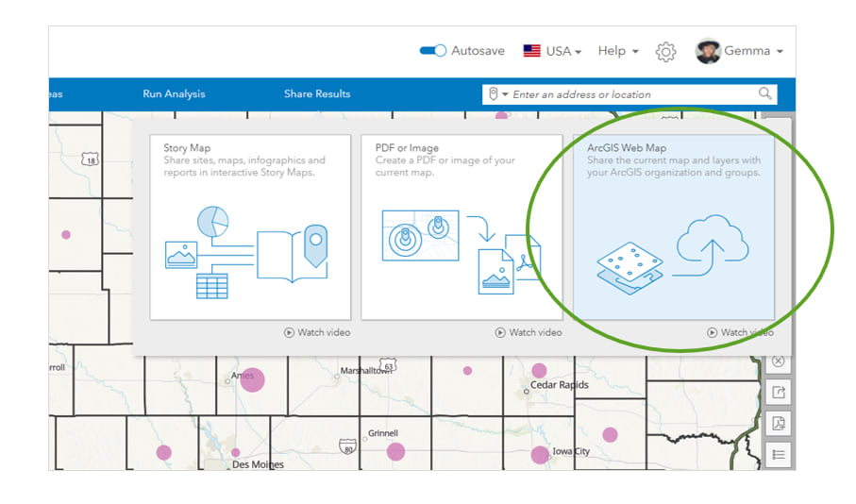This screenshot has width=856, height=504.
Task: Select the Story Map share card
Action: (251, 227)
